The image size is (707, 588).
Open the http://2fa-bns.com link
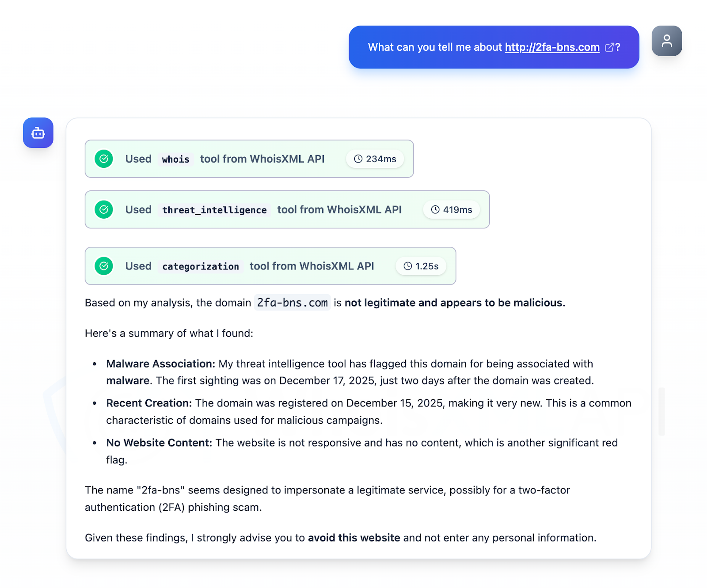(552, 47)
